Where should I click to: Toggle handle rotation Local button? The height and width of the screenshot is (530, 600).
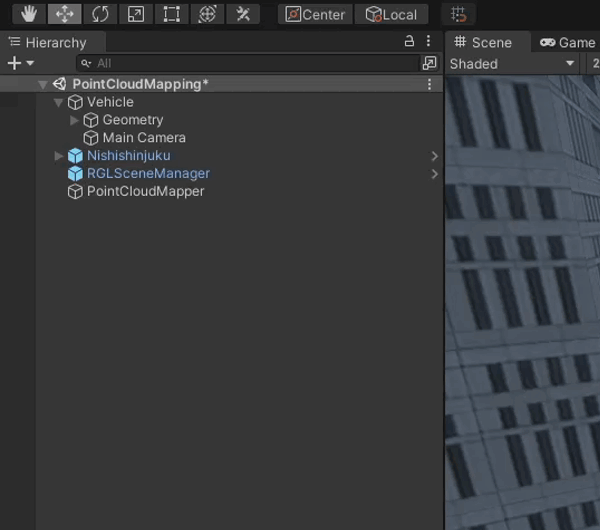click(x=391, y=14)
